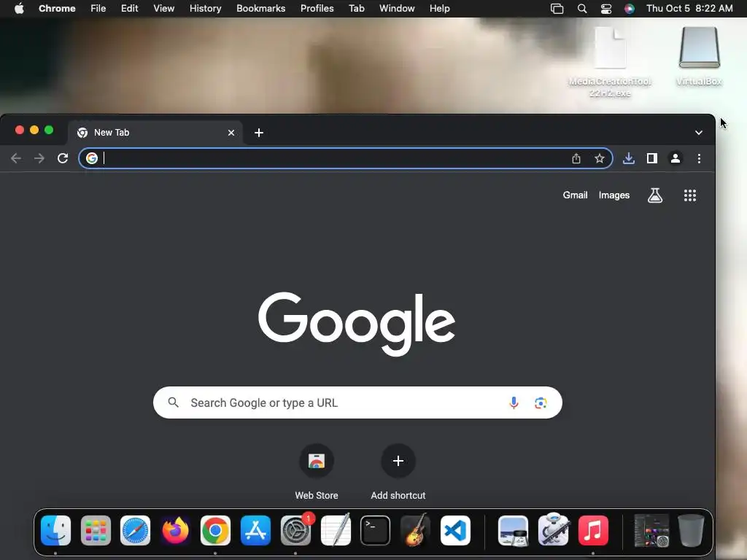Viewport: 747px width, 560px height.
Task: Open Spotlight search in menu bar
Action: 582,9
